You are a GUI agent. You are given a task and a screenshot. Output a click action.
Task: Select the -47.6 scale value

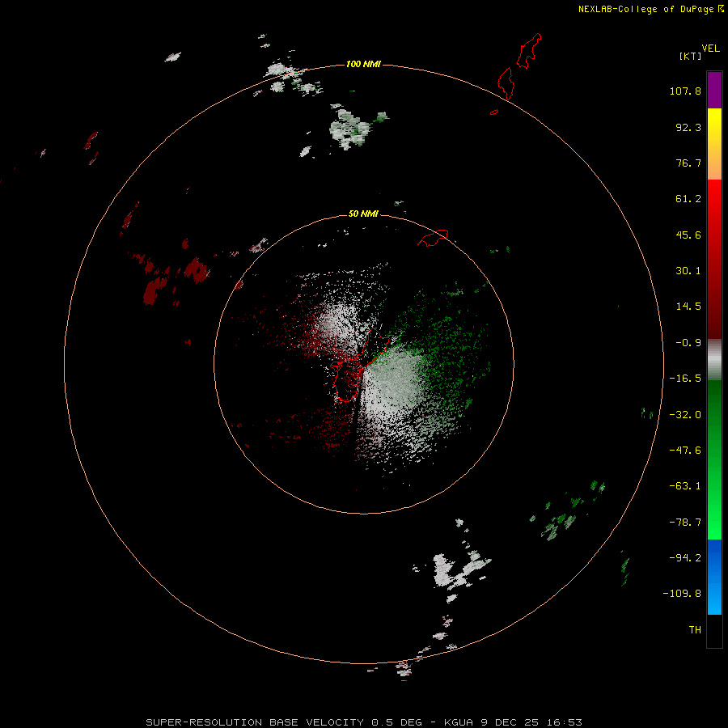click(685, 451)
